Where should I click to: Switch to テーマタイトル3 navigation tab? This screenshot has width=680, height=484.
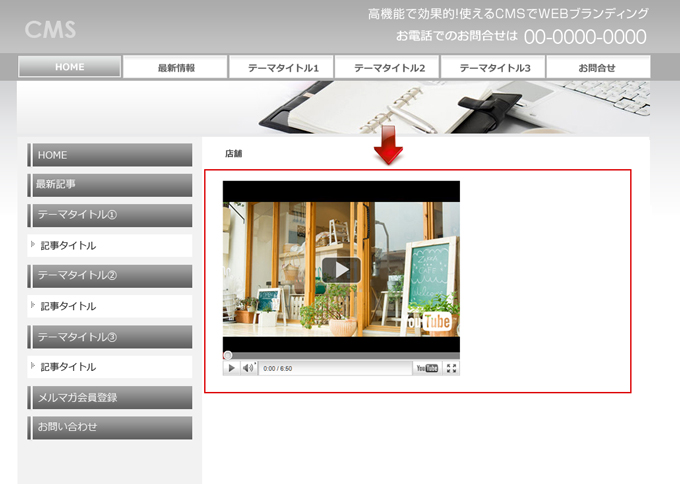pyautogui.click(x=494, y=67)
